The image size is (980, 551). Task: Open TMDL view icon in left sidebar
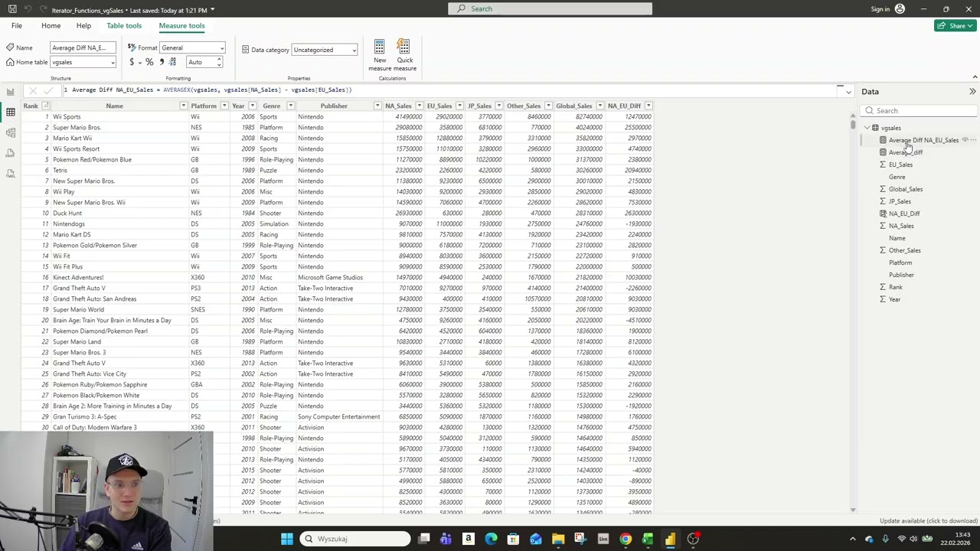point(10,174)
